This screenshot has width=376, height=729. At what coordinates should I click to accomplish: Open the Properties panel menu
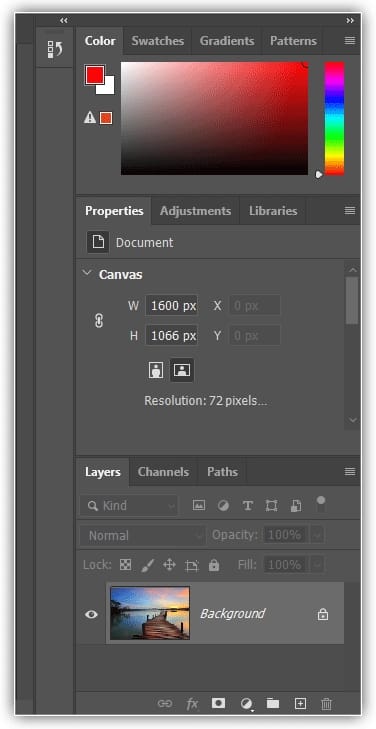tap(350, 211)
